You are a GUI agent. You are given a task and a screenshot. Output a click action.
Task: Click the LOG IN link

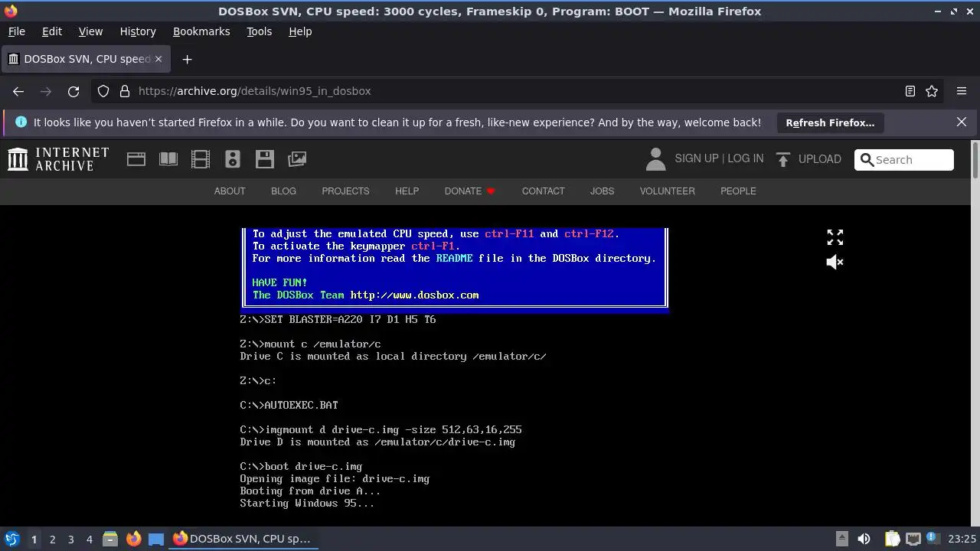pos(745,158)
